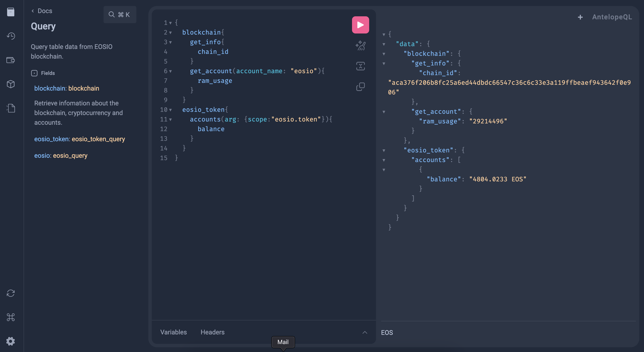The width and height of the screenshot is (644, 352).
Task: Expand the variables editor with the chevron
Action: (x=365, y=332)
